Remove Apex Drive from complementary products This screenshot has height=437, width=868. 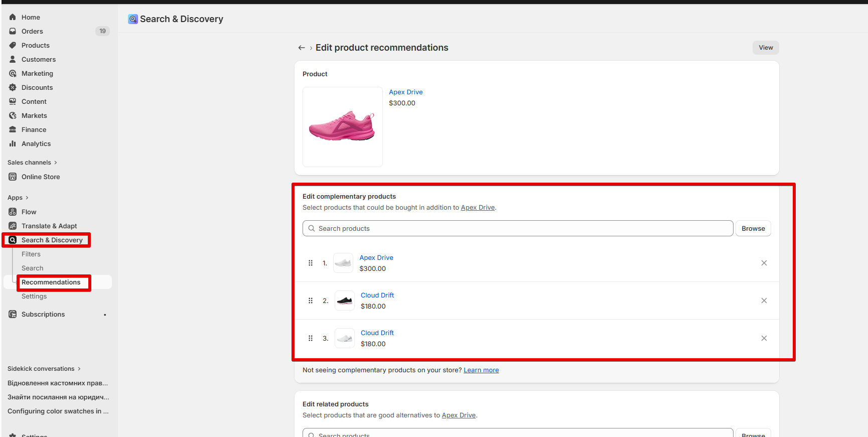click(x=764, y=263)
